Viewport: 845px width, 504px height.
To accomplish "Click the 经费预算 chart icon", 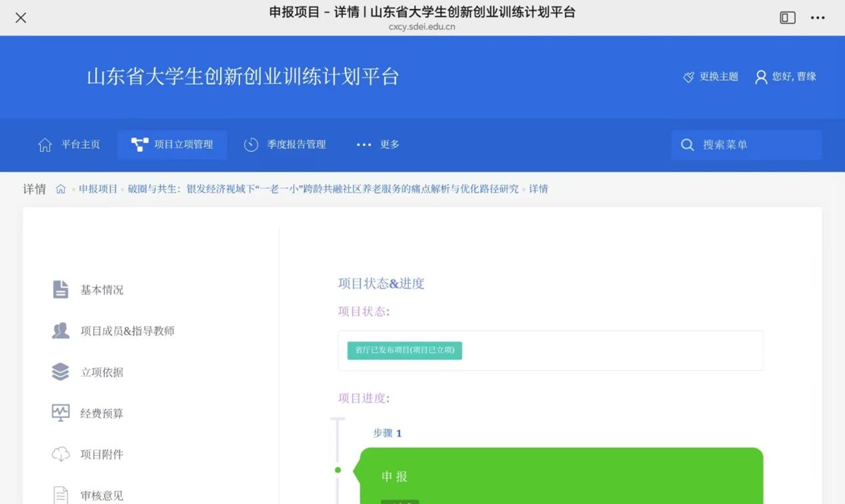I will [61, 413].
